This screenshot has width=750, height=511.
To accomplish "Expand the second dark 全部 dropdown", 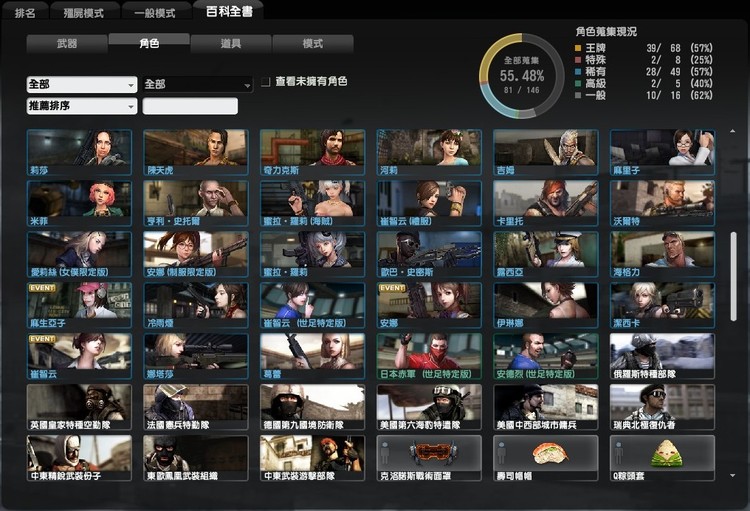I will [198, 84].
